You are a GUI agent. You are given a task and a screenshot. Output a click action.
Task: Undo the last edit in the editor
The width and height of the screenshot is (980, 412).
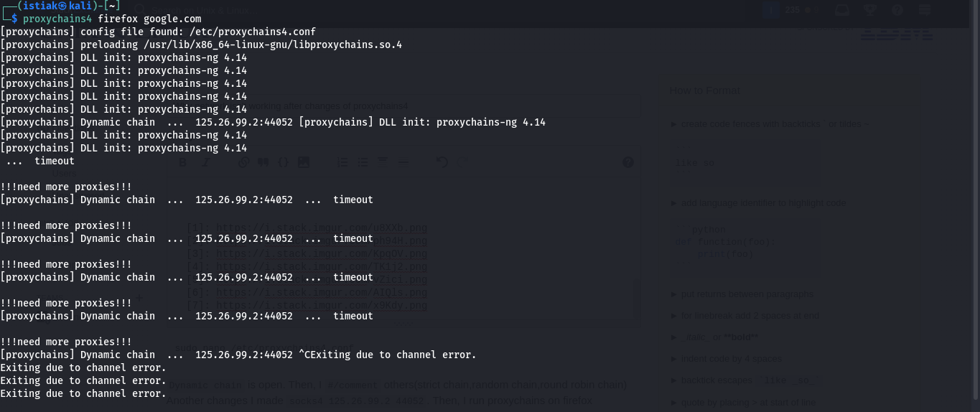point(442,163)
